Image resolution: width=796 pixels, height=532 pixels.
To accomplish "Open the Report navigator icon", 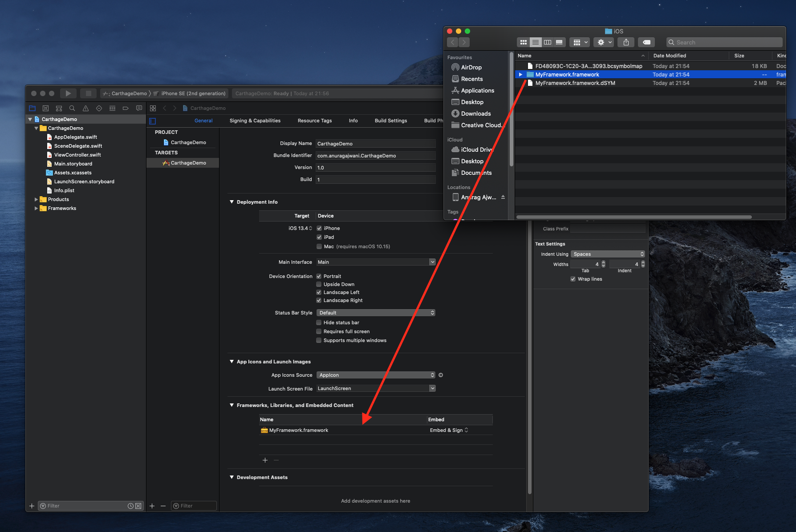I will (x=139, y=108).
